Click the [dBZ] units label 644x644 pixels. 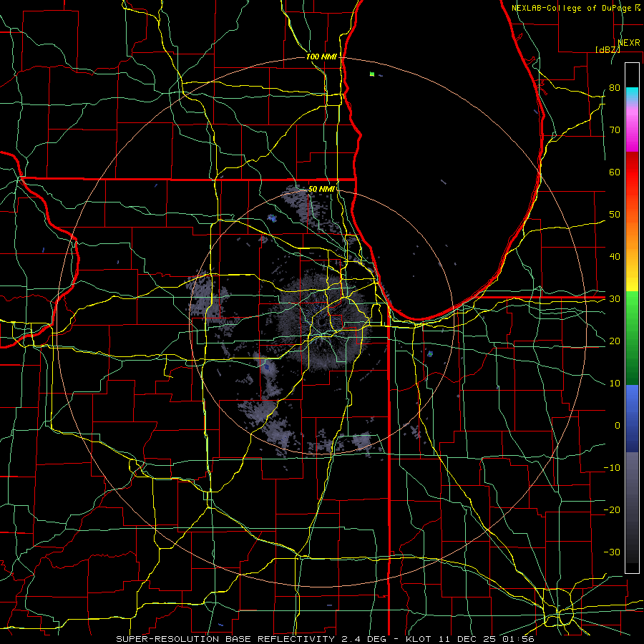[608, 49]
